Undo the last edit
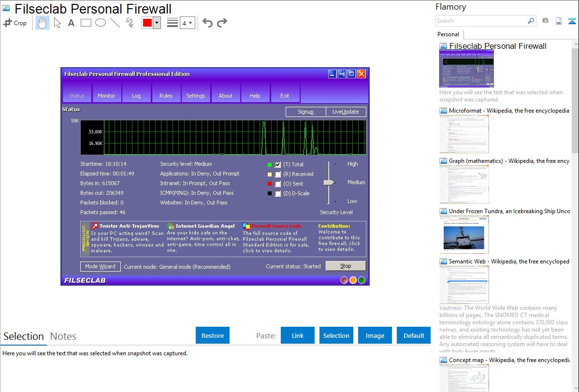The image size is (579, 392). pyautogui.click(x=207, y=23)
